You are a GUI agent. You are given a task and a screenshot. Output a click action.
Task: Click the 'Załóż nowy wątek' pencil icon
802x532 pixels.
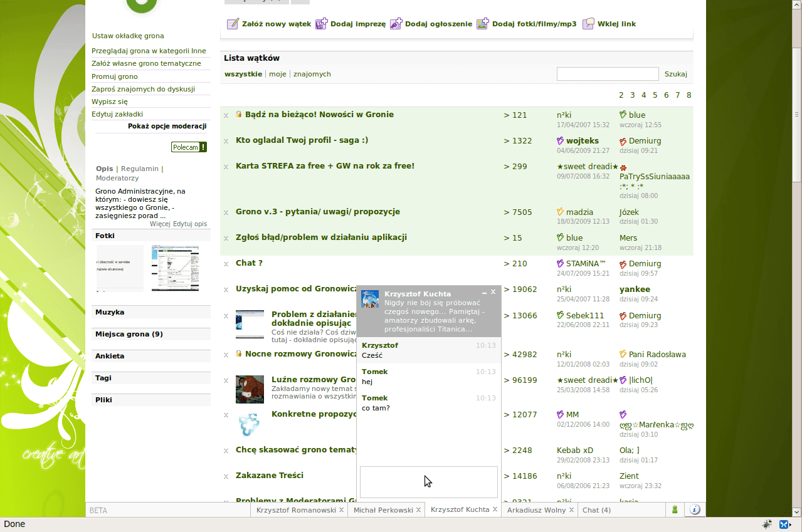[232, 24]
